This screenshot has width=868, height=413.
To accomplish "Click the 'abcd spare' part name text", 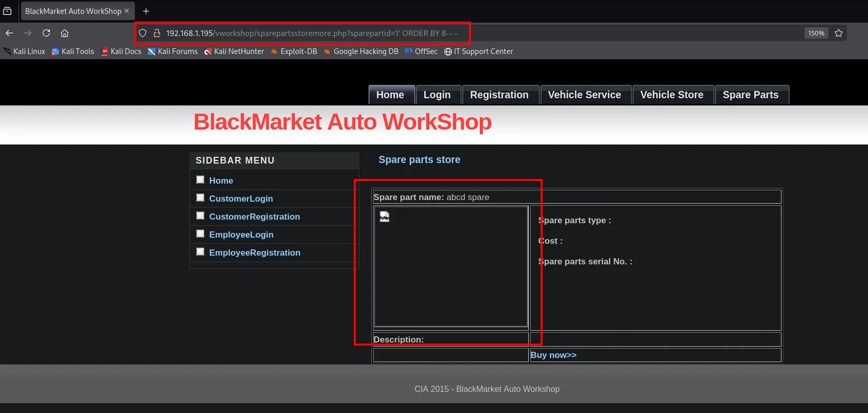I will click(x=467, y=197).
